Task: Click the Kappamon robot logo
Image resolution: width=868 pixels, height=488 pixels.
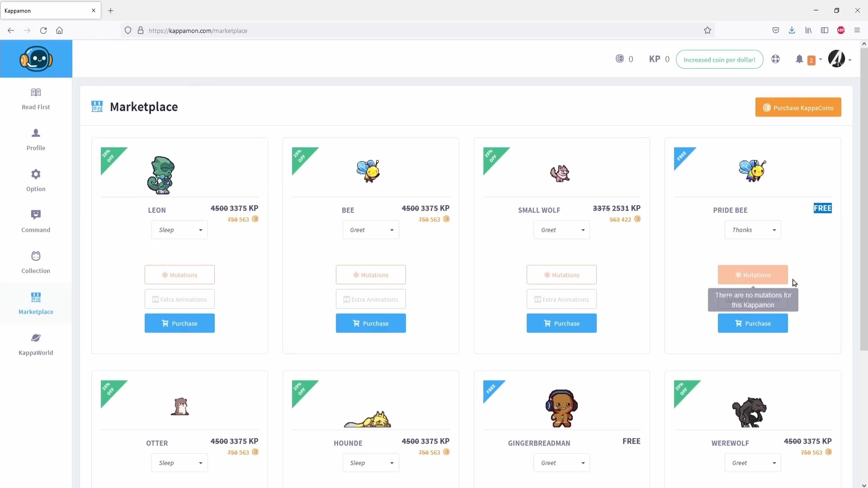Action: tap(36, 59)
